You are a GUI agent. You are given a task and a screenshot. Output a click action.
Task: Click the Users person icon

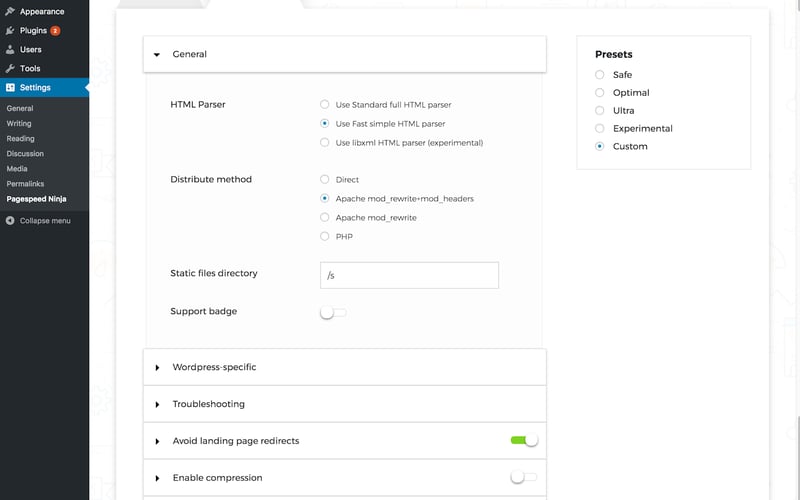(x=10, y=49)
